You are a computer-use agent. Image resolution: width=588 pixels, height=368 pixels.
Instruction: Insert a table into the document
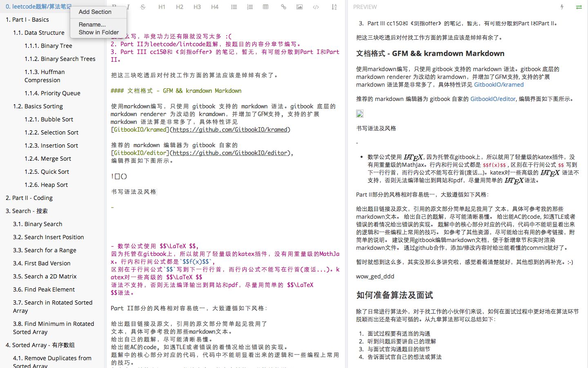pos(265,7)
